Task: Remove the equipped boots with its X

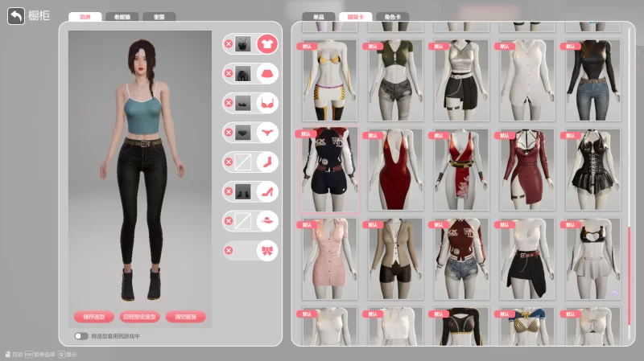Action: tap(229, 191)
